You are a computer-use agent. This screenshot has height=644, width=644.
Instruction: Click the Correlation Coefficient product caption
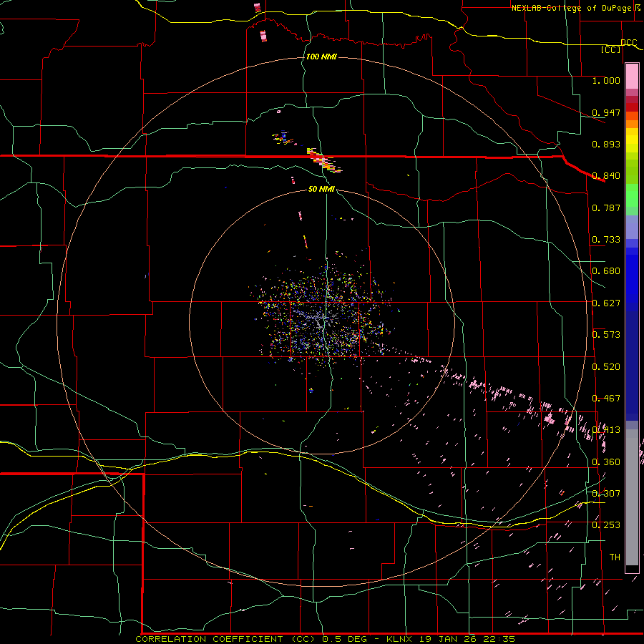coord(326,639)
